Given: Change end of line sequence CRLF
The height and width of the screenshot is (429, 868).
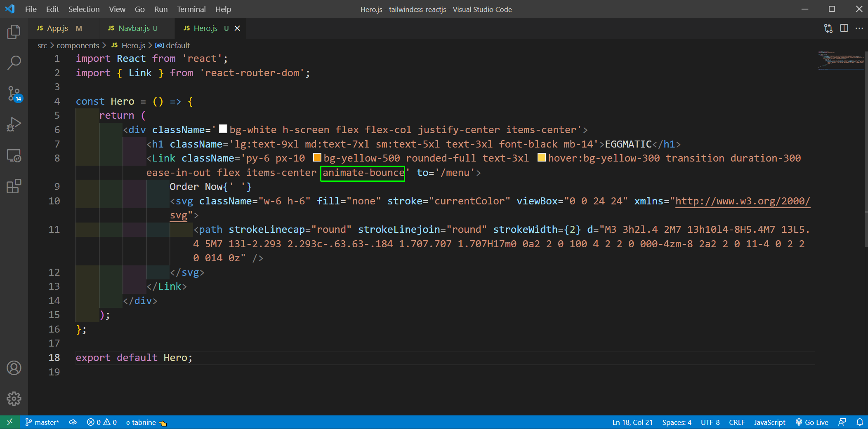Looking at the screenshot, I should 737,422.
